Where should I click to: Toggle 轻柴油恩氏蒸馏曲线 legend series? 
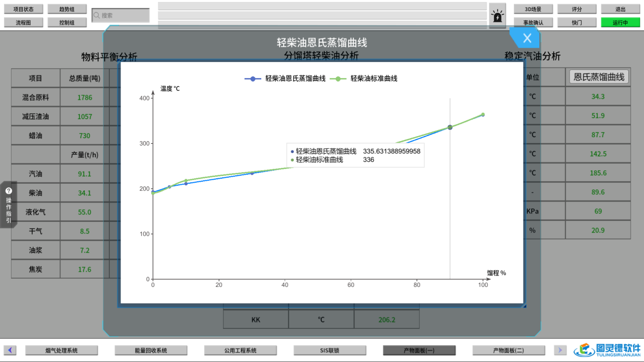(x=285, y=79)
